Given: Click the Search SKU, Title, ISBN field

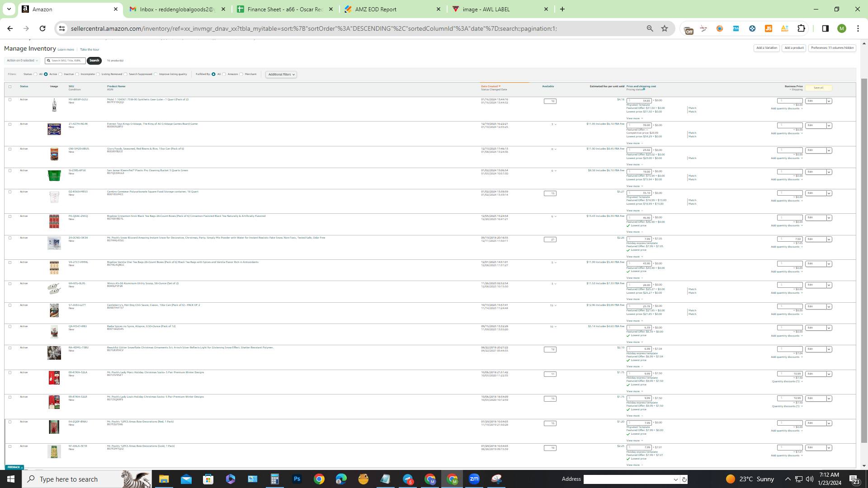Looking at the screenshot, I should click(66, 61).
